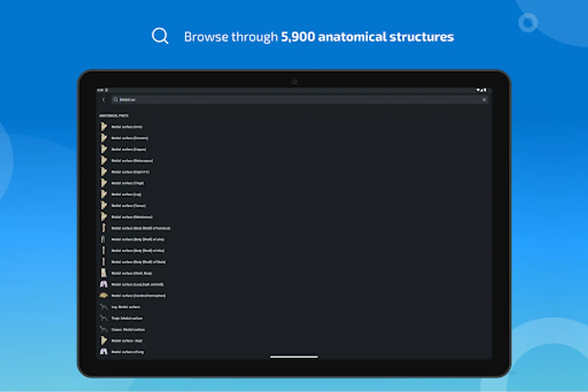Tap the thumbnail beside Medial surface (Metatarsus)
This screenshot has width=588, height=392.
(x=104, y=217)
